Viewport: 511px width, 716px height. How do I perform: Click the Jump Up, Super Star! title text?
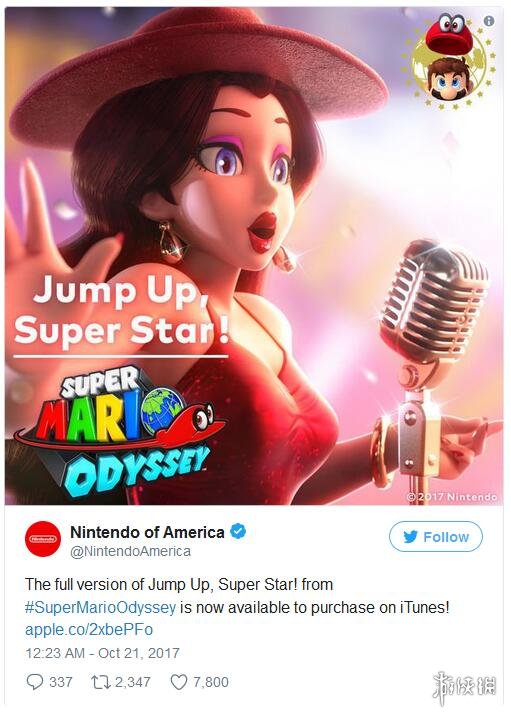(122, 312)
